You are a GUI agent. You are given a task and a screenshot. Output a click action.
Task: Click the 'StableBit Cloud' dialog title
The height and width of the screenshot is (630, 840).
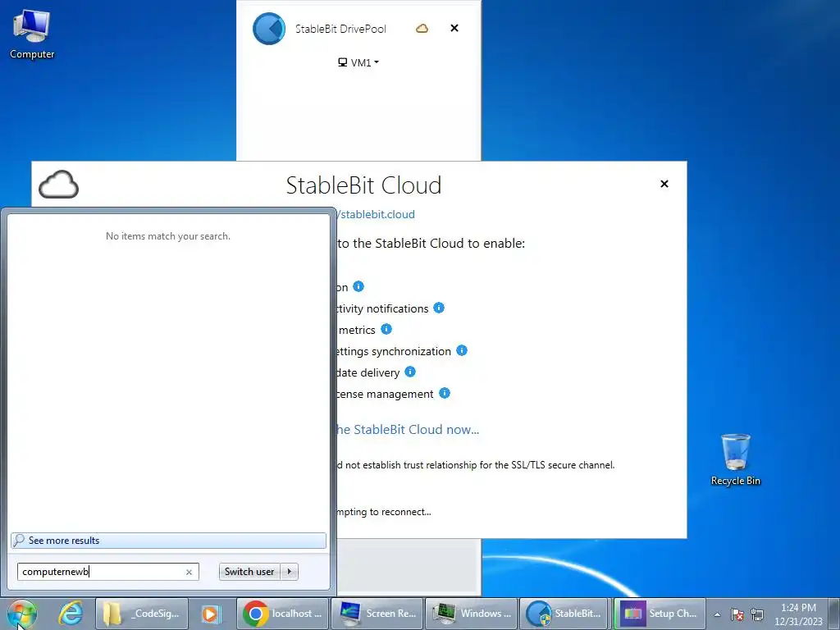(363, 185)
